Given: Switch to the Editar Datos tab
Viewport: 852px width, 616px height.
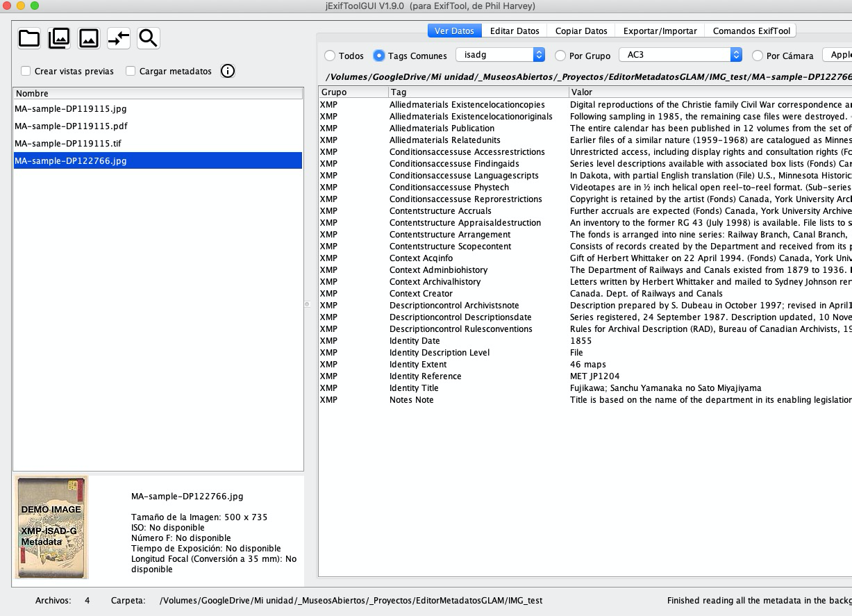Looking at the screenshot, I should [515, 31].
